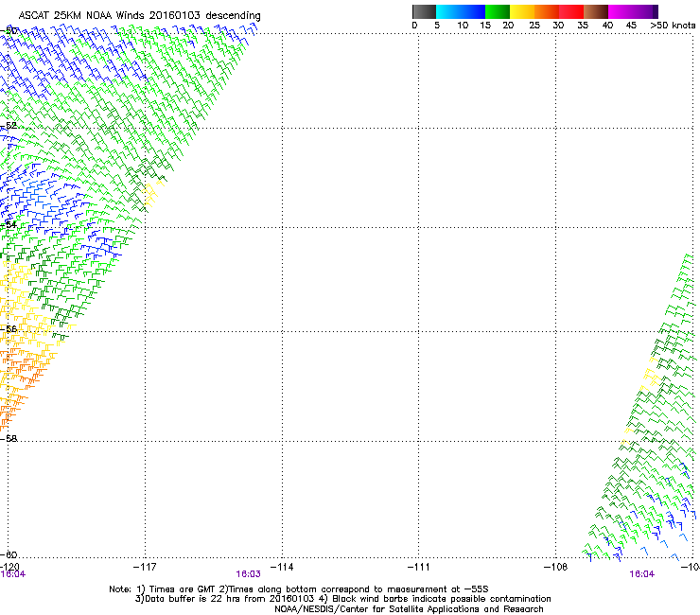
Task: Click the -58 latitude axis label
Action: coord(9,439)
